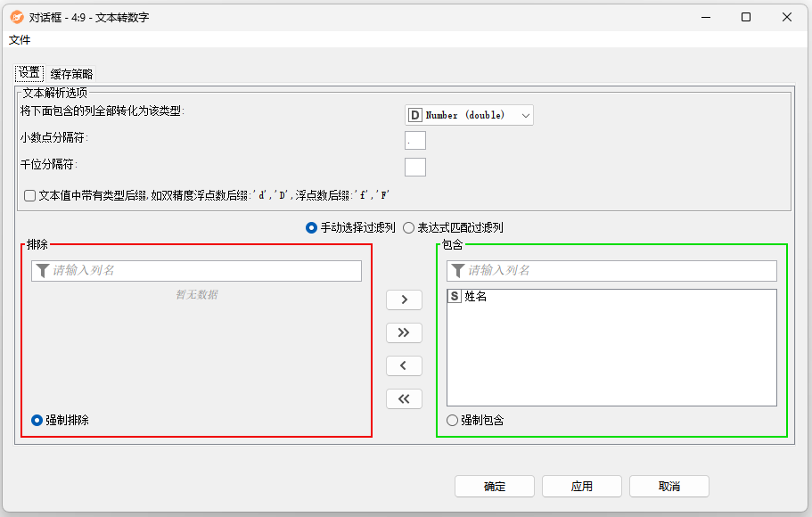The height and width of the screenshot is (517, 812).
Task: Click the filter funnel icon in include panel
Action: [457, 271]
